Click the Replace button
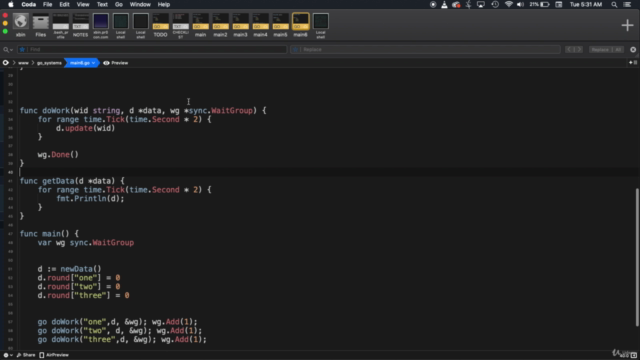The width and height of the screenshot is (640, 360). (600, 49)
